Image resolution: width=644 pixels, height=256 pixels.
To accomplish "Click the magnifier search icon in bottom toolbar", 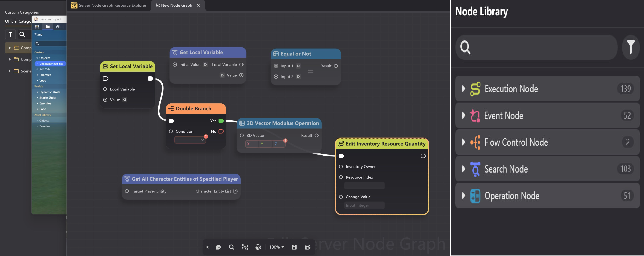I will pos(231,247).
